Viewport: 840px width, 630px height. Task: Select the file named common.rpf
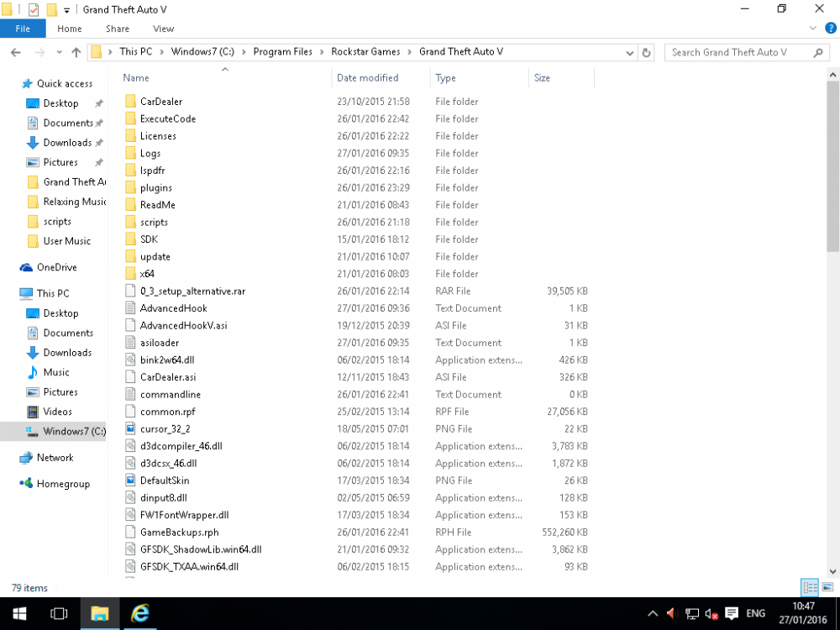tap(168, 412)
